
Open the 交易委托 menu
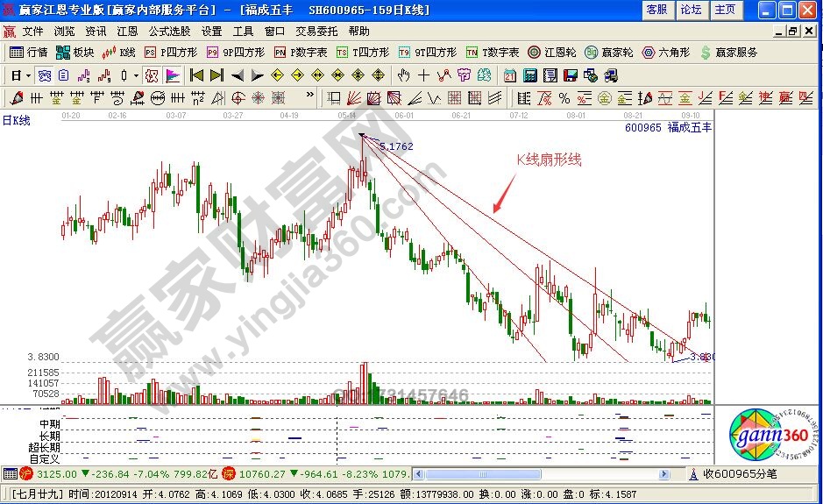[x=316, y=31]
